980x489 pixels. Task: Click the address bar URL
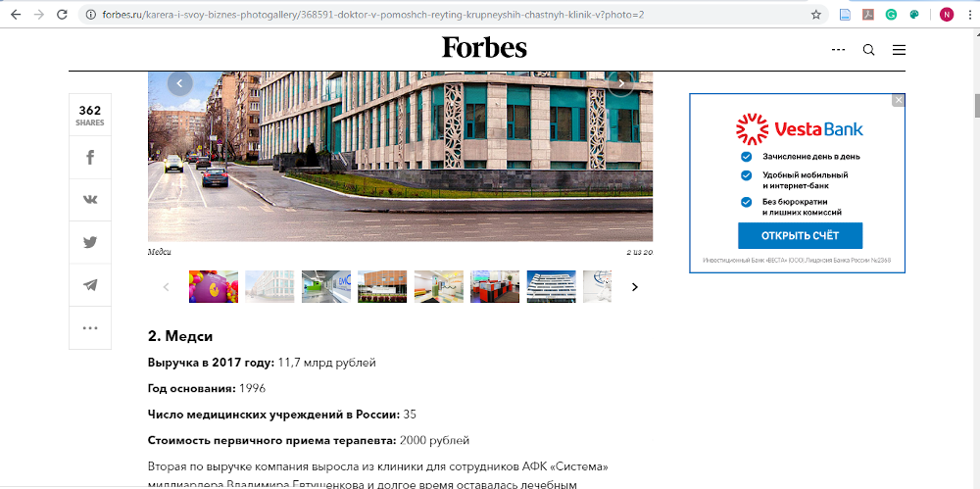click(x=373, y=15)
